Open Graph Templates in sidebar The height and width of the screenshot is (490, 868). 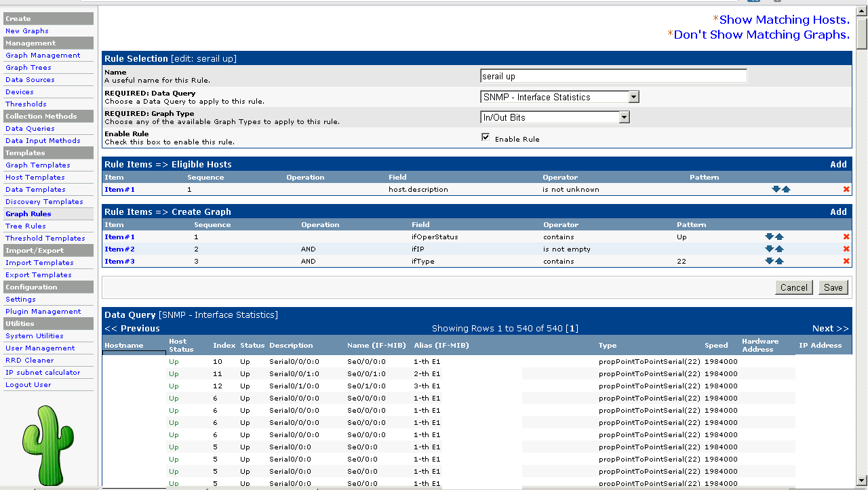tap(38, 165)
